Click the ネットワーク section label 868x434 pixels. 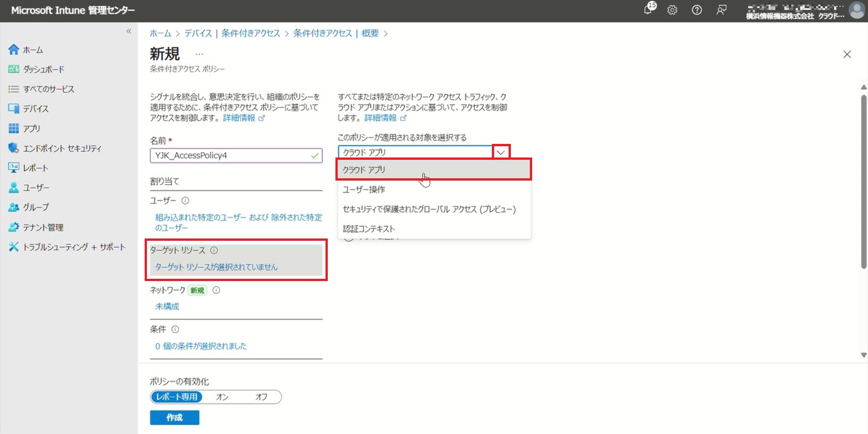click(x=168, y=290)
